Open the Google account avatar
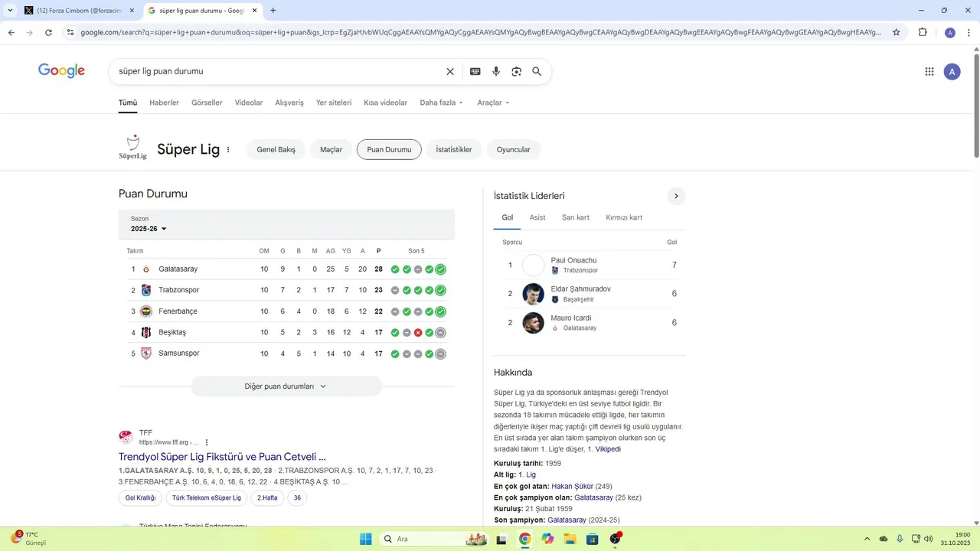Image resolution: width=980 pixels, height=551 pixels. (x=952, y=71)
